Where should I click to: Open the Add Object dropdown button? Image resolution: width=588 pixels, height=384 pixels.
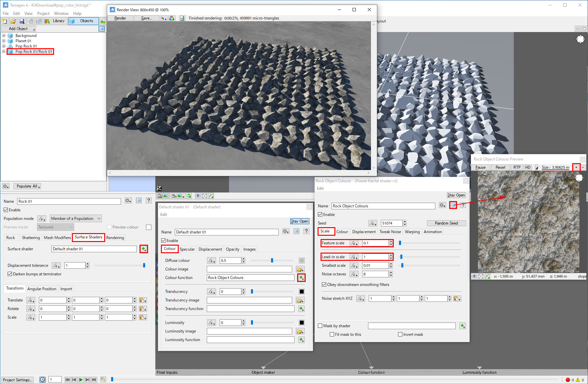[x=19, y=29]
